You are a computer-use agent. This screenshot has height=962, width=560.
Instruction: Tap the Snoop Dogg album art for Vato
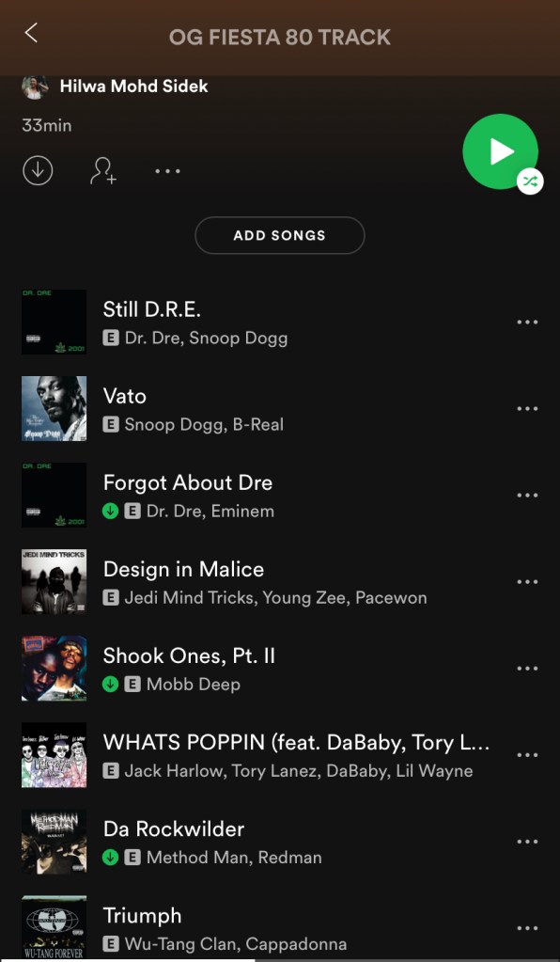tap(54, 409)
